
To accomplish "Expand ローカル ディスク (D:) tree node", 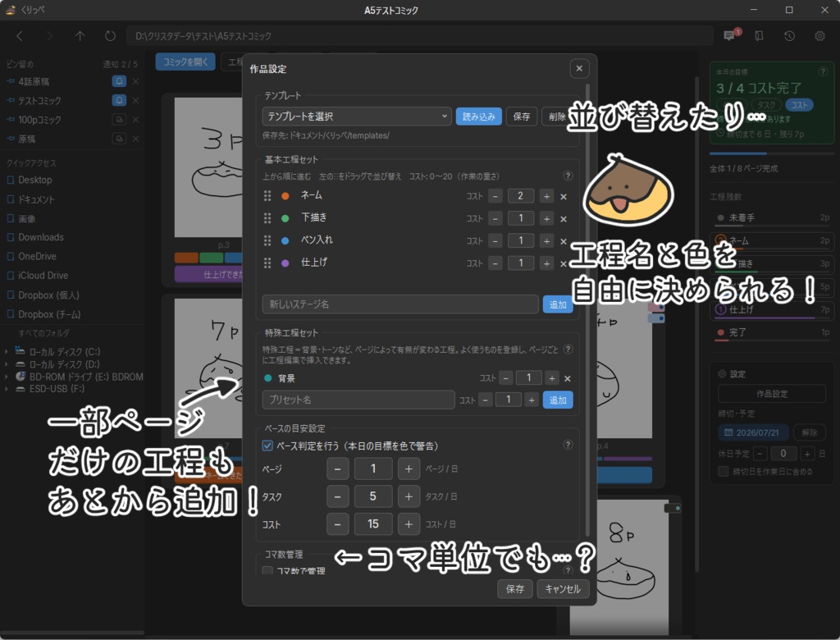I will (x=7, y=364).
